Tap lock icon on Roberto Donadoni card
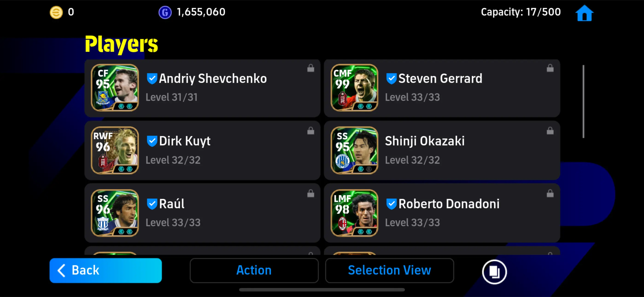644x297 pixels. coord(550,193)
